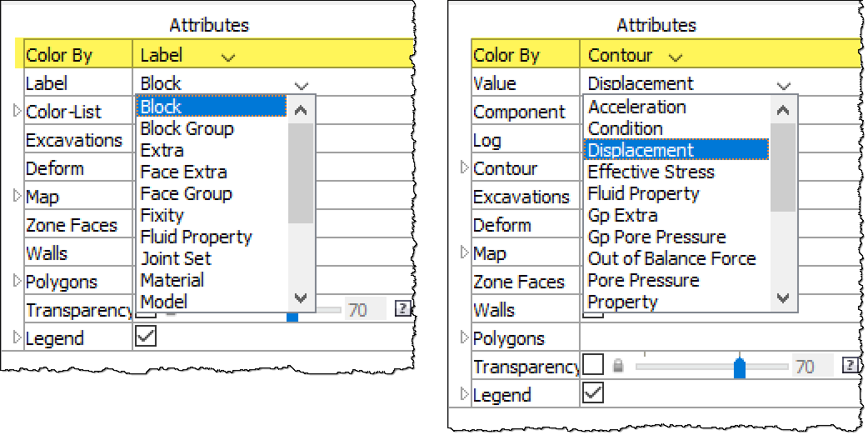Select Effective Stress from the Value list
Screen dimensions: 868x435
point(651,172)
